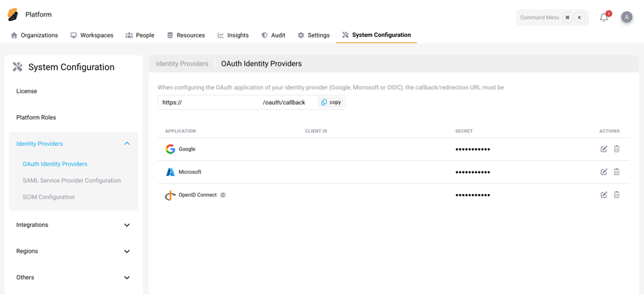Delete the Microsoft identity provider
644x294 pixels.
point(616,172)
